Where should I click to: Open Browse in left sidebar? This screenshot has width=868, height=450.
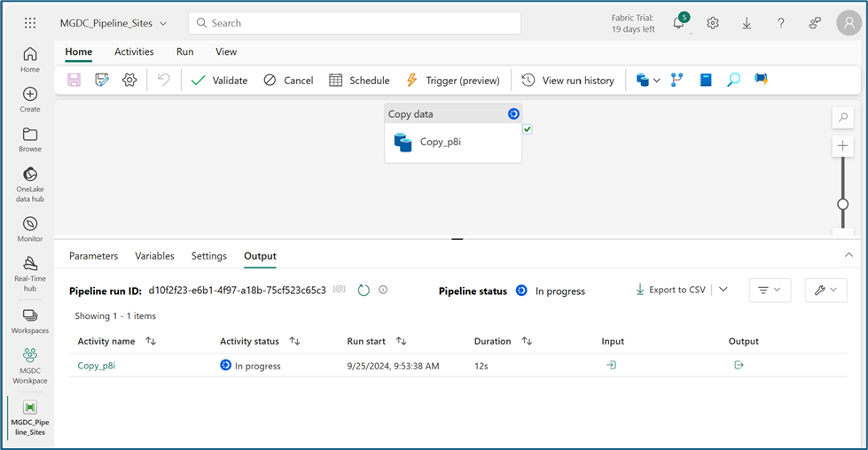pos(30,139)
